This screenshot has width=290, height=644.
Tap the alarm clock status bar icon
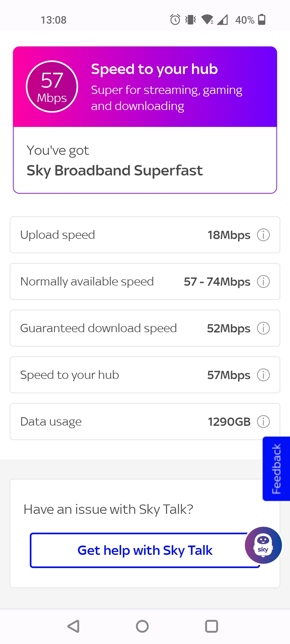(x=175, y=20)
